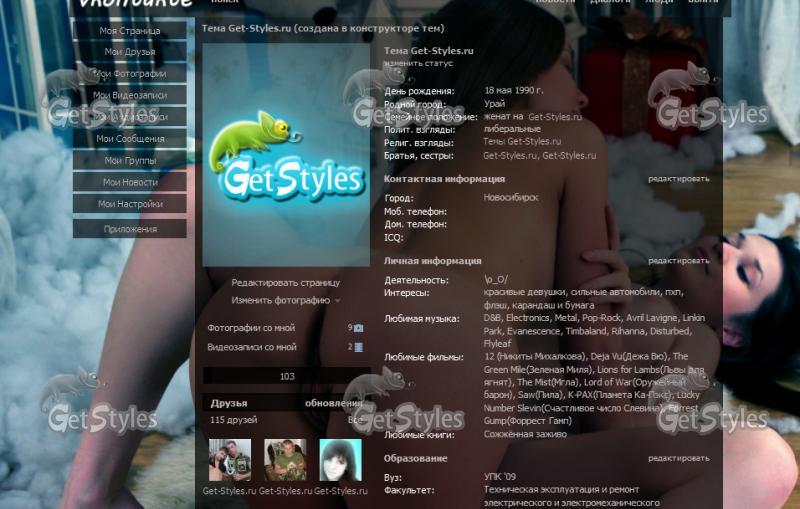Click the Сожжённая заживо book link
Viewport: 800px width, 509px height.
pyautogui.click(x=525, y=434)
